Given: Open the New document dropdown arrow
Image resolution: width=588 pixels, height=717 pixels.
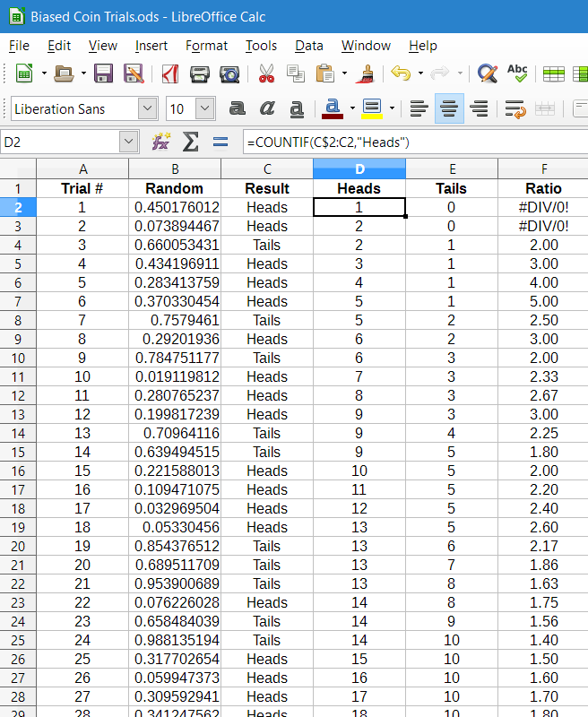Looking at the screenshot, I should click(44, 73).
